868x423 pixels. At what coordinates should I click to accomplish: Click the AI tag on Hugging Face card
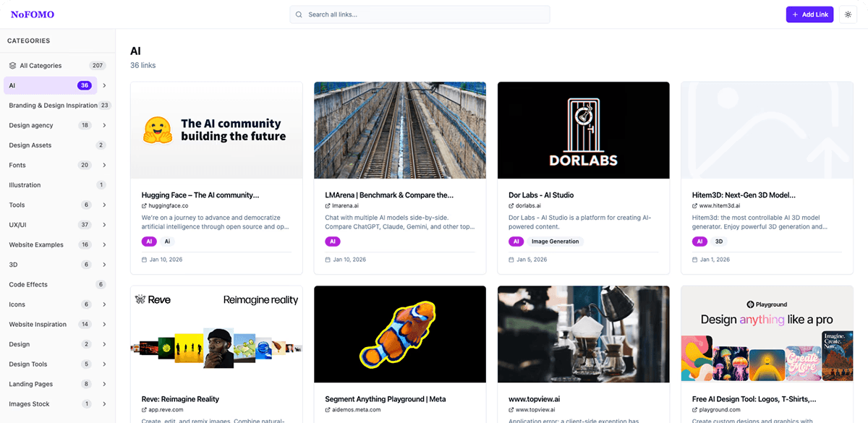click(x=149, y=242)
